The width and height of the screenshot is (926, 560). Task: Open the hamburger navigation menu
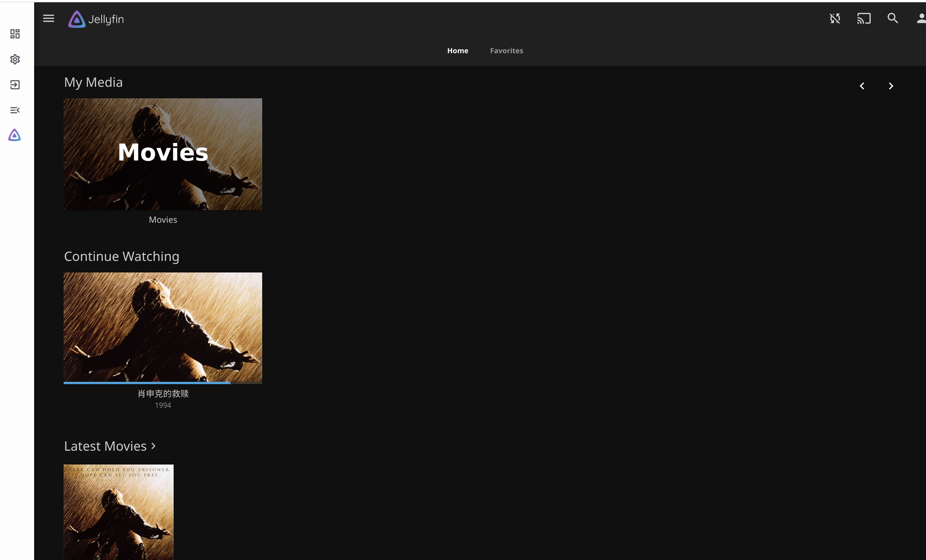click(49, 19)
